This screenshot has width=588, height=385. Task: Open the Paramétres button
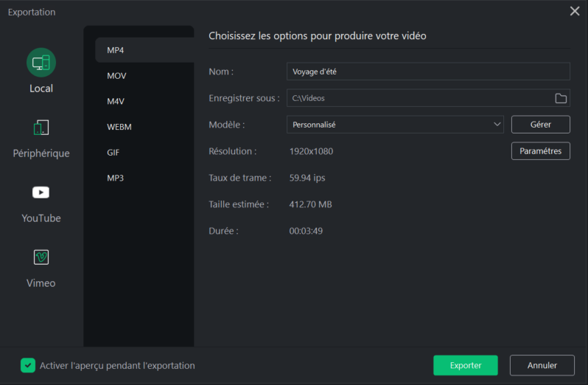click(540, 151)
